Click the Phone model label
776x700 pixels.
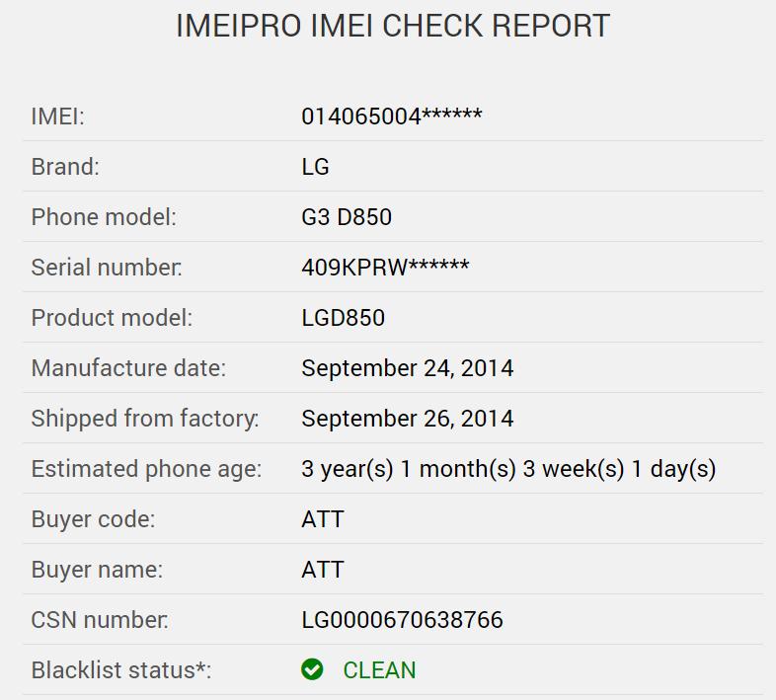click(104, 217)
